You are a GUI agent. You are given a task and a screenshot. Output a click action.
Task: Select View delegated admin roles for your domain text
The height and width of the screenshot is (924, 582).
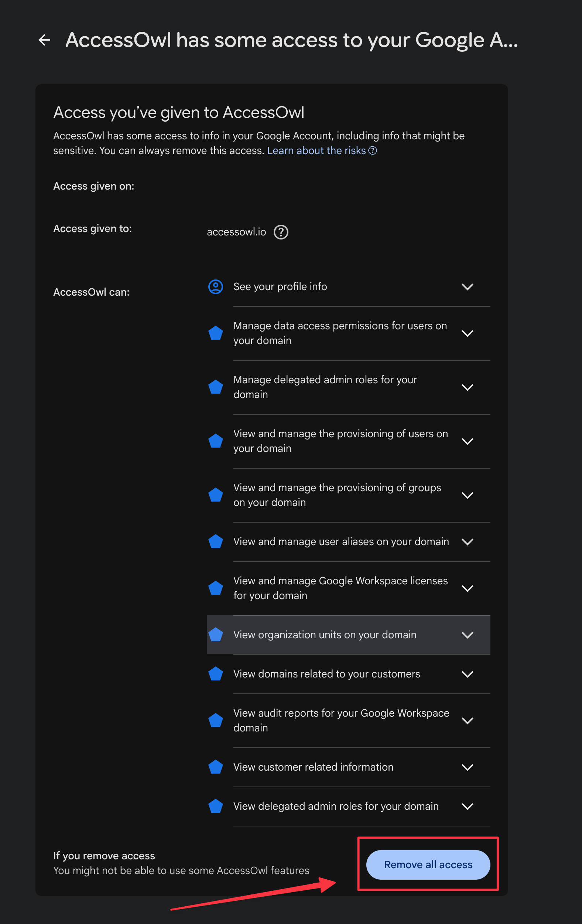tap(336, 806)
